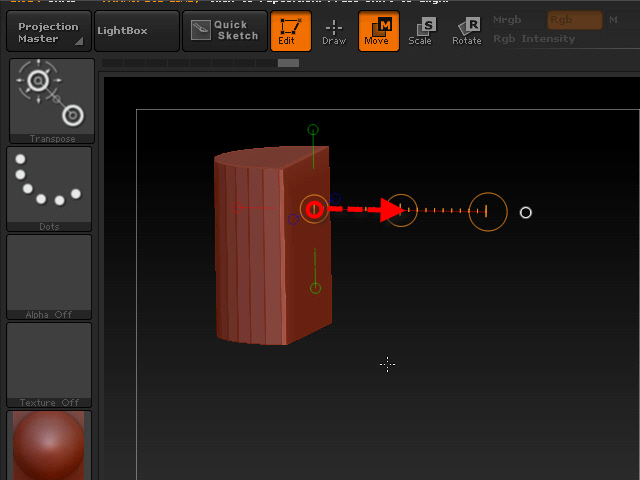Toggle the Rgb channel button

pyautogui.click(x=574, y=20)
